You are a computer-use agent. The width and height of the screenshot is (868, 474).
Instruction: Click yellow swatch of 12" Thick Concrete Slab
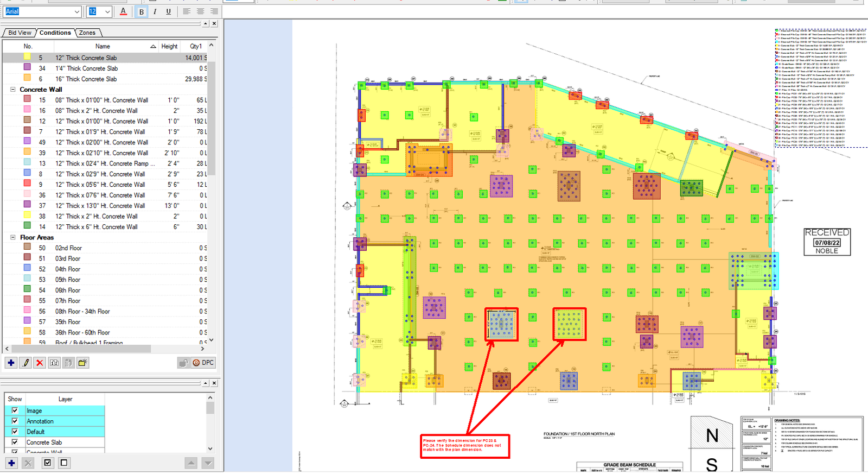[27, 58]
